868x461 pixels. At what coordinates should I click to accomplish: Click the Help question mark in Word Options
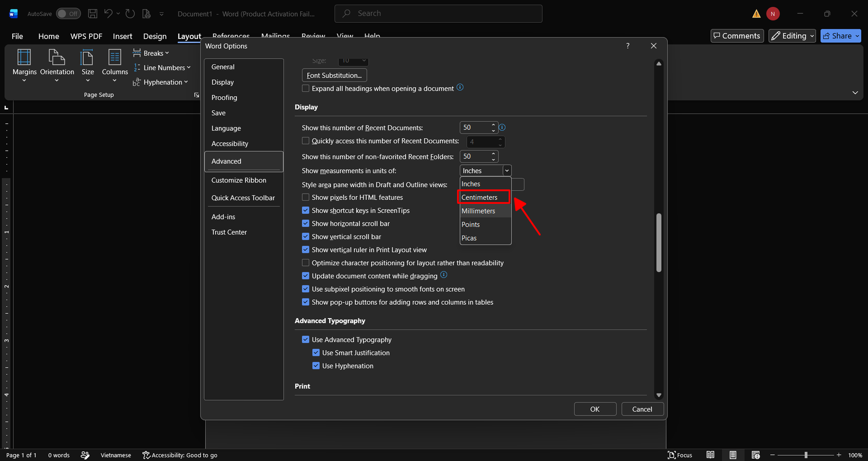628,46
